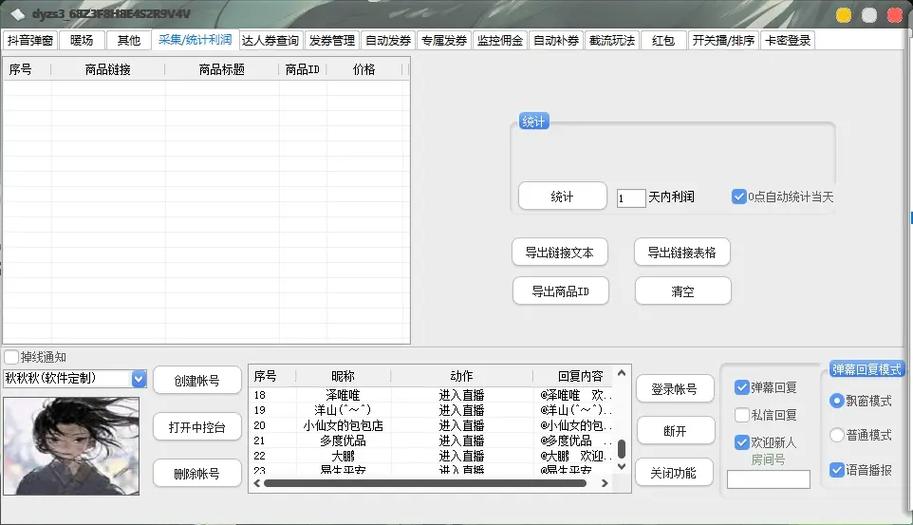Viewport: 913px width, 525px height.
Task: Click the log list horizontal scrollbar thumb
Action: (x=425, y=483)
